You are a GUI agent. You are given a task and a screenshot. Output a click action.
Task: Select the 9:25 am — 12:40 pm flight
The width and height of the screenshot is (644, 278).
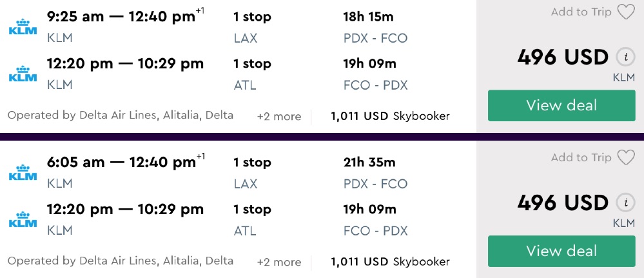121,17
